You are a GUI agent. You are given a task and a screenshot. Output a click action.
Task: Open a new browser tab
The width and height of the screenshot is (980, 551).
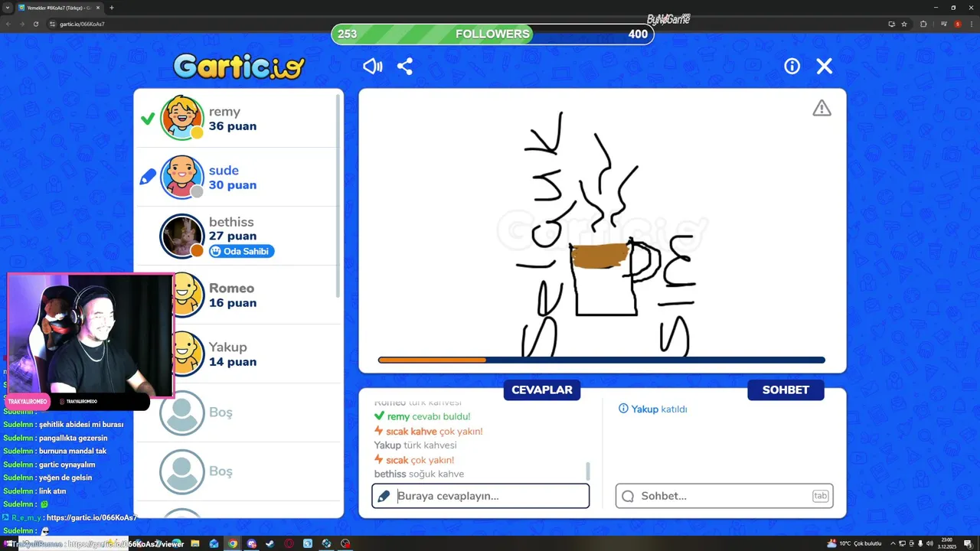(112, 8)
